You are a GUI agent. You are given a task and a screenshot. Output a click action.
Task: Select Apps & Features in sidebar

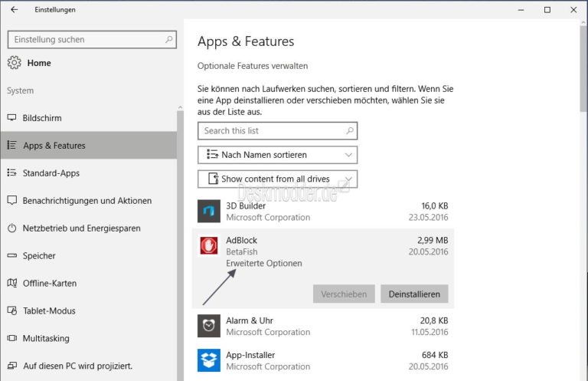click(x=89, y=145)
